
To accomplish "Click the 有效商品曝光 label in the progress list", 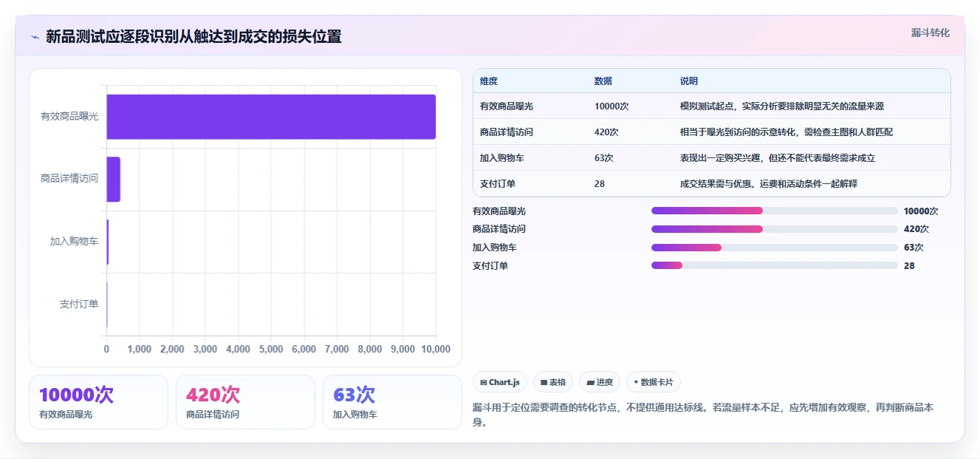I will 499,211.
